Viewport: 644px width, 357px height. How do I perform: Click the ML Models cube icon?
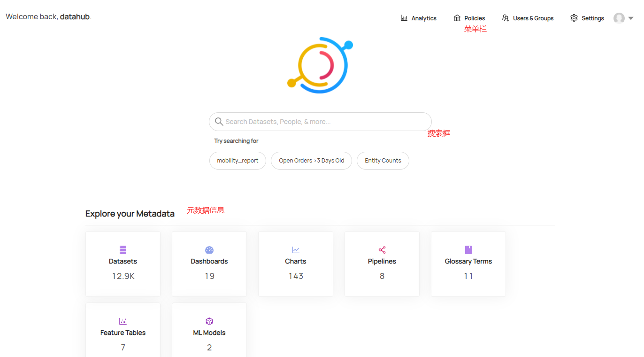click(209, 321)
